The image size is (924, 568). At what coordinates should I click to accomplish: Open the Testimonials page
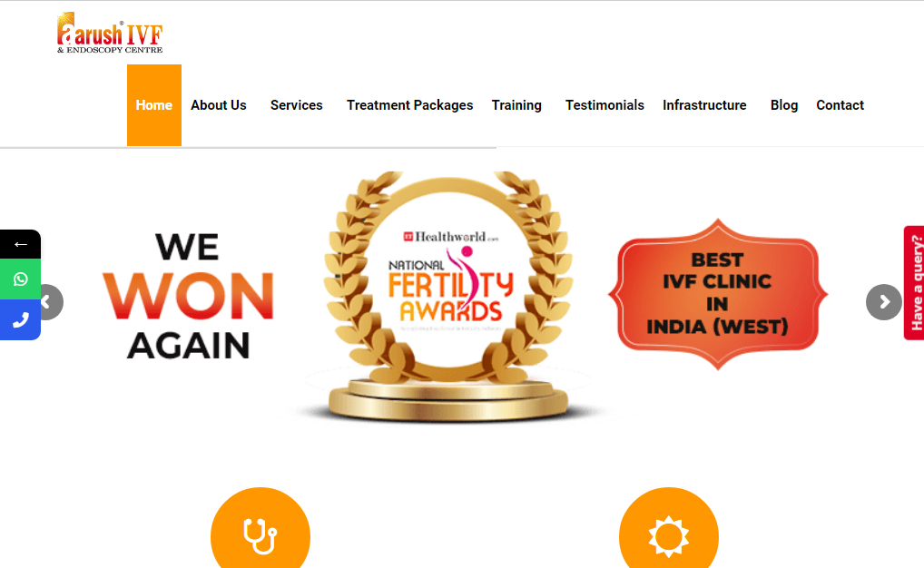(605, 105)
